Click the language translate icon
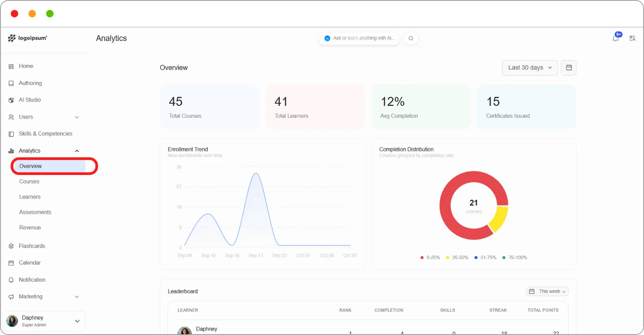The height and width of the screenshot is (335, 644). pos(632,38)
